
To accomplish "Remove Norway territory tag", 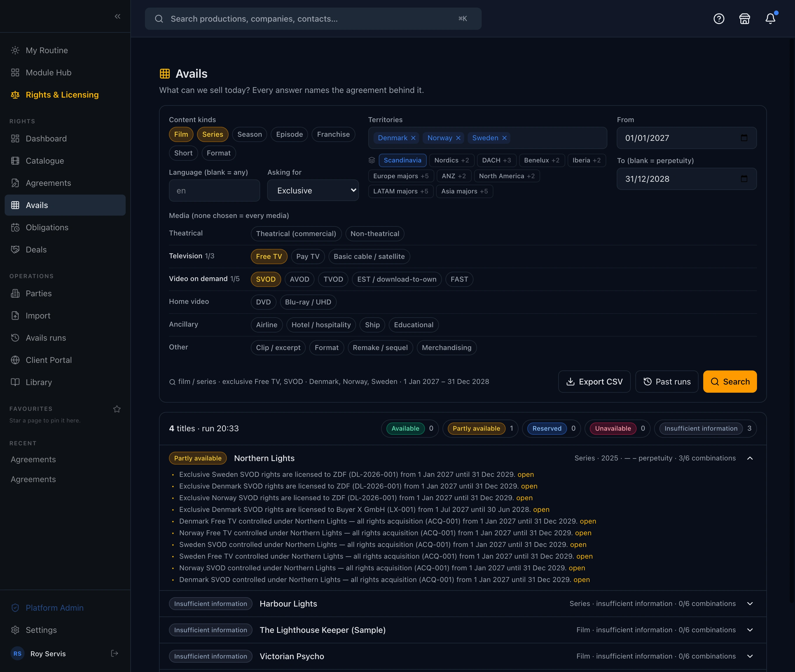I will 458,138.
